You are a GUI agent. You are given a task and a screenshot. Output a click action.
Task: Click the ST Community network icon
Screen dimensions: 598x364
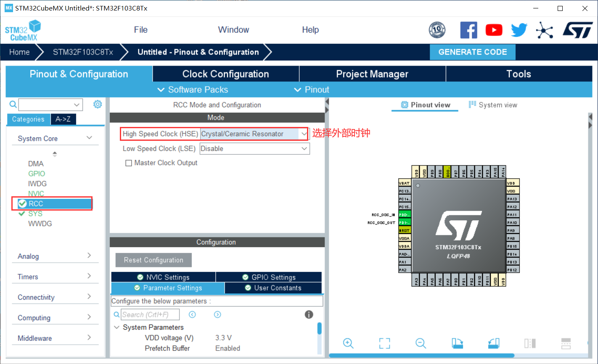[x=545, y=30]
